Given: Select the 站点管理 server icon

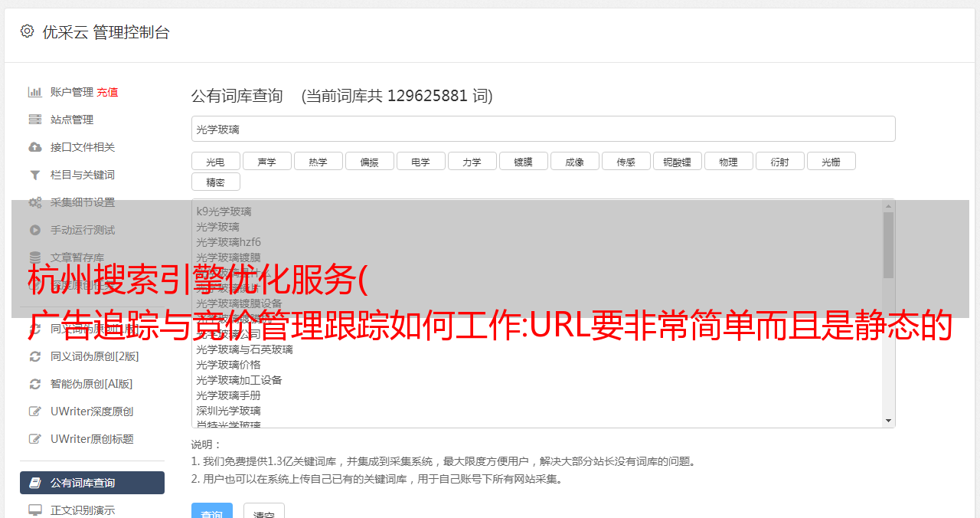Looking at the screenshot, I should (34, 120).
